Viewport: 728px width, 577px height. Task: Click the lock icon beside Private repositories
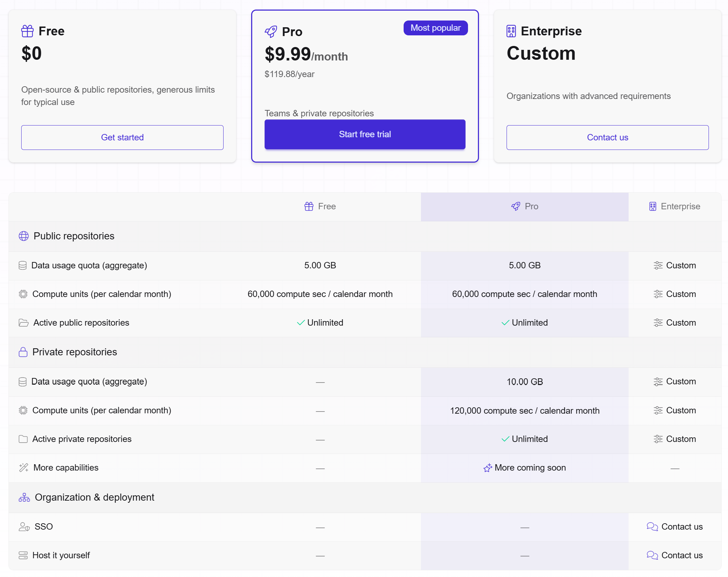tap(23, 352)
